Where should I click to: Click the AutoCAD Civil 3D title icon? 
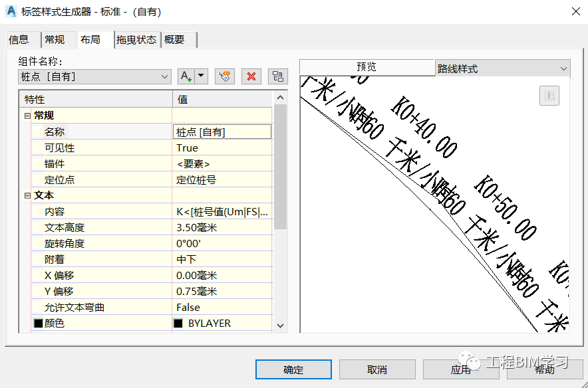(x=11, y=11)
